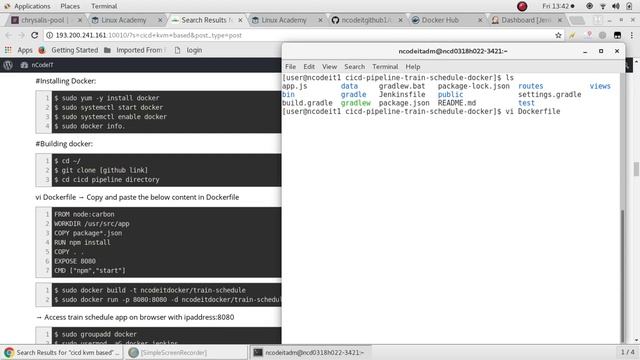Switch to the first Linux Academy tab

click(123, 20)
